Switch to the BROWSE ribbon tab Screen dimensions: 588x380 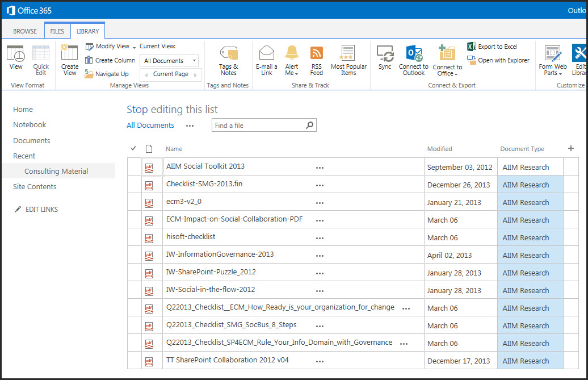click(x=25, y=31)
